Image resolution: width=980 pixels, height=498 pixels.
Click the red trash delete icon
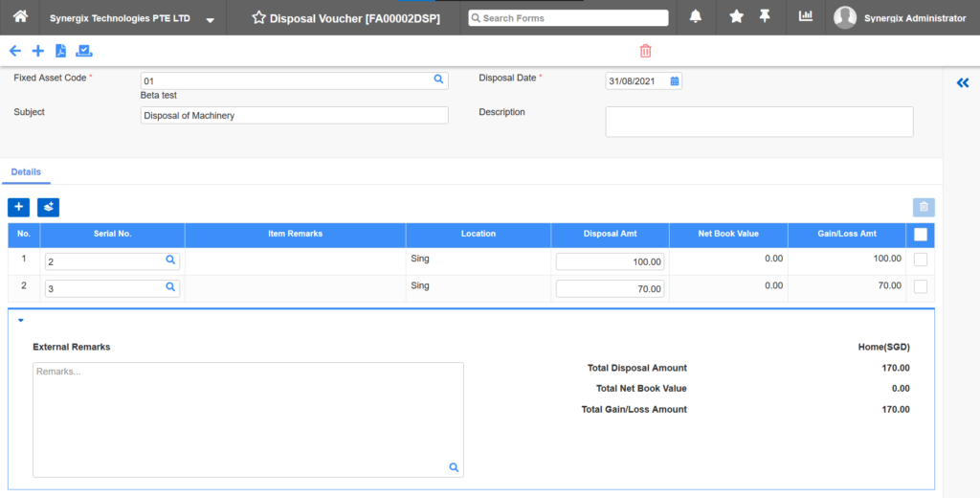click(646, 52)
